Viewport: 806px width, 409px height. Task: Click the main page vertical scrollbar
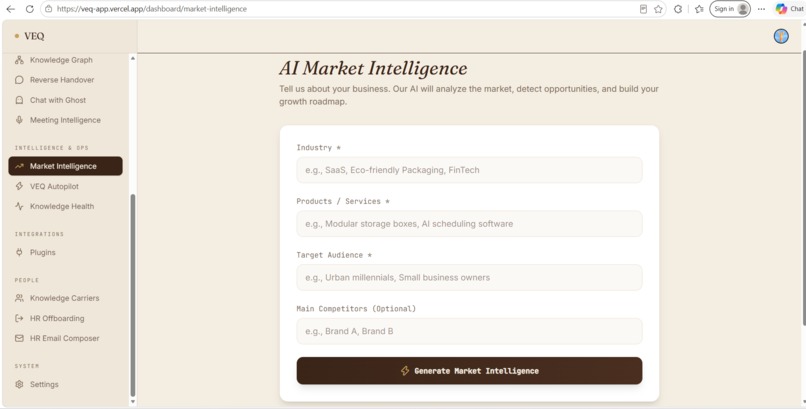[803, 188]
